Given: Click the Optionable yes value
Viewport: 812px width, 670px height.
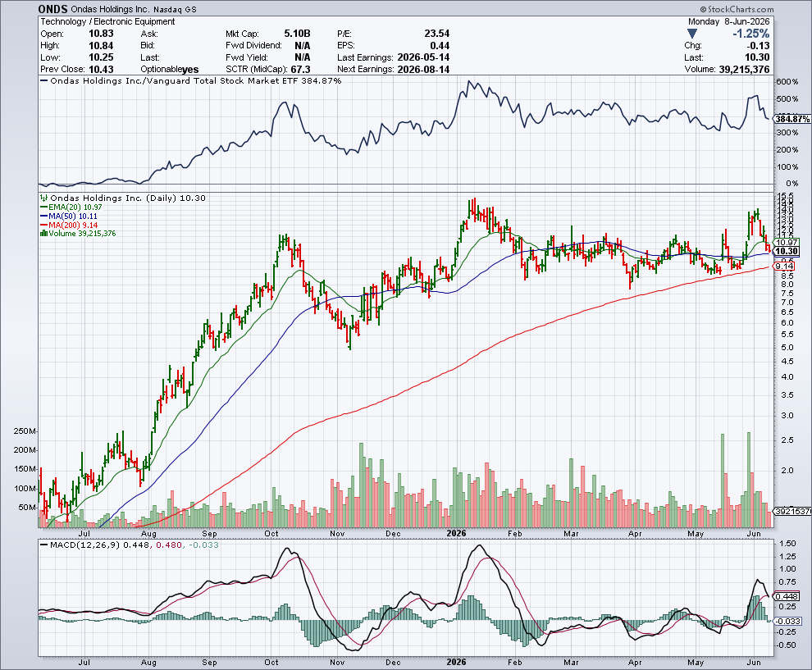Looking at the screenshot, I should pyautogui.click(x=190, y=70).
